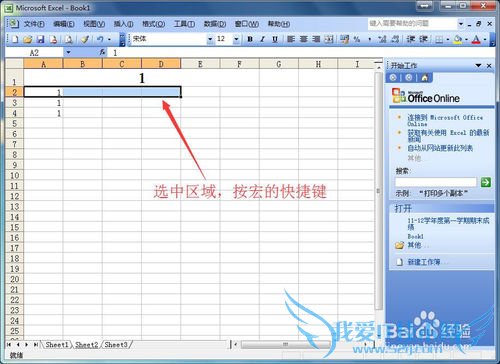Open the font color dropdown arrow

click(485, 39)
